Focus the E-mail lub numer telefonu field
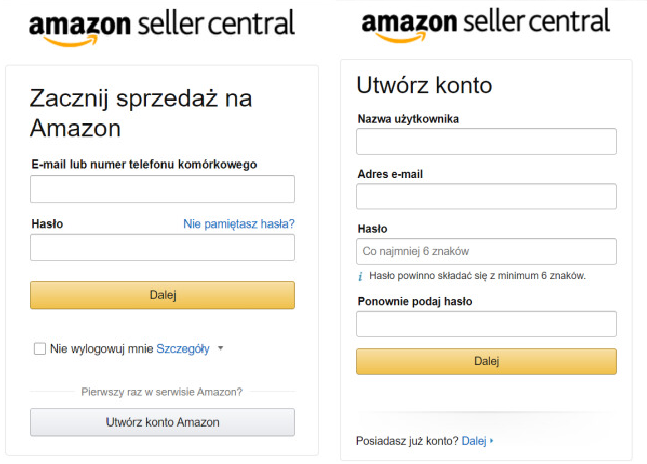 pos(162,189)
